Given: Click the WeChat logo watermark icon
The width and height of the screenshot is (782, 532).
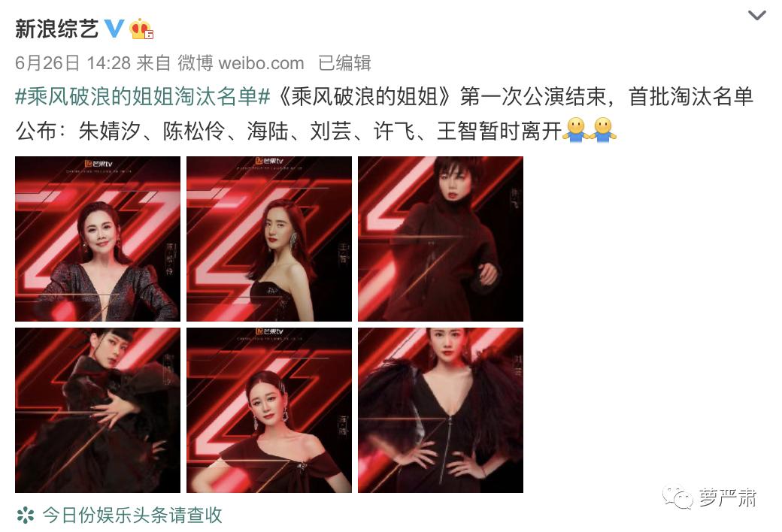Looking at the screenshot, I should point(677,498).
